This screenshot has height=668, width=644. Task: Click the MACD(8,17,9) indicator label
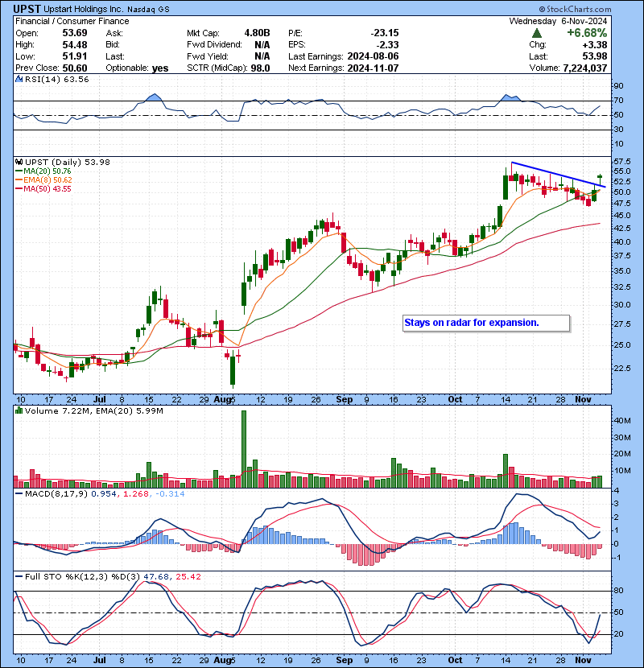pyautogui.click(x=56, y=494)
